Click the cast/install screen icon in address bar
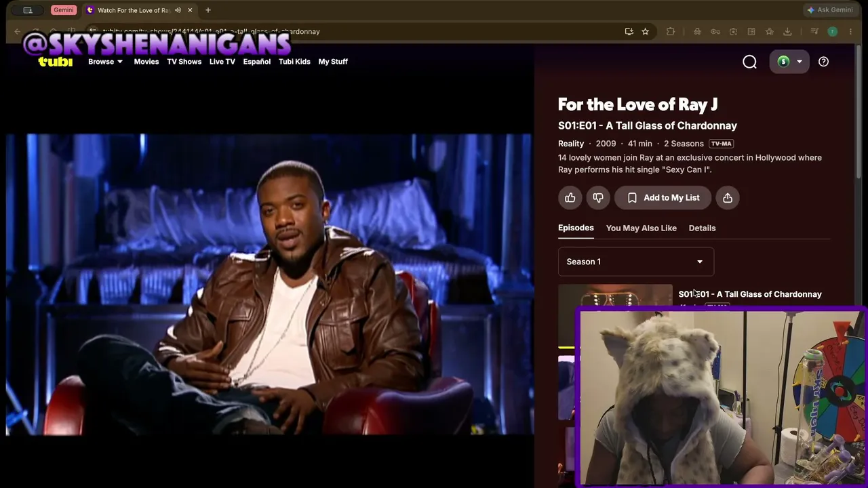The image size is (868, 488). click(x=629, y=31)
